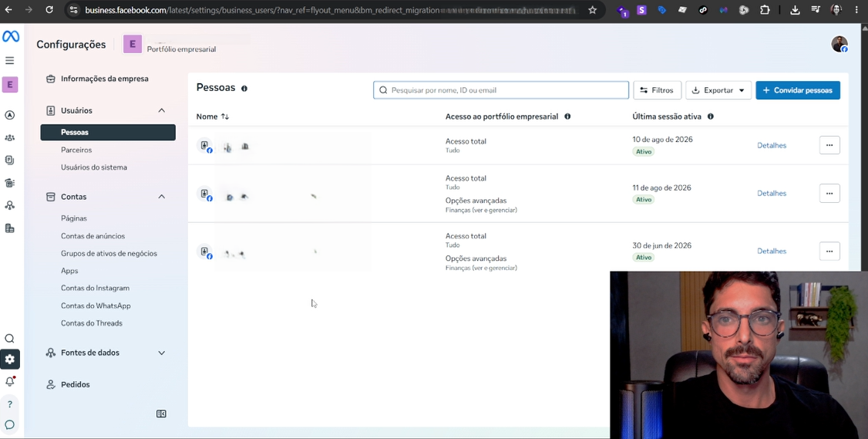Open more options for the 10 de ago row
The width and height of the screenshot is (868, 439).
click(829, 145)
